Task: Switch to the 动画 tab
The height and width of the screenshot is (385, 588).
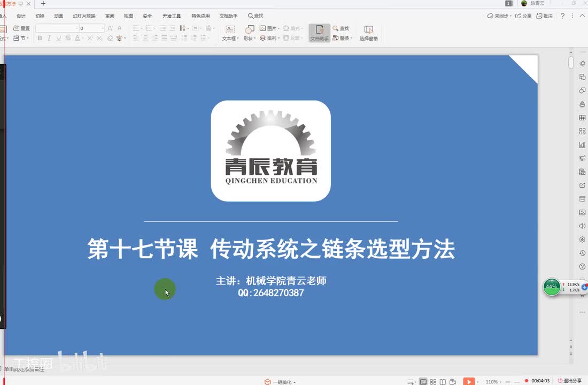Action: pos(58,16)
